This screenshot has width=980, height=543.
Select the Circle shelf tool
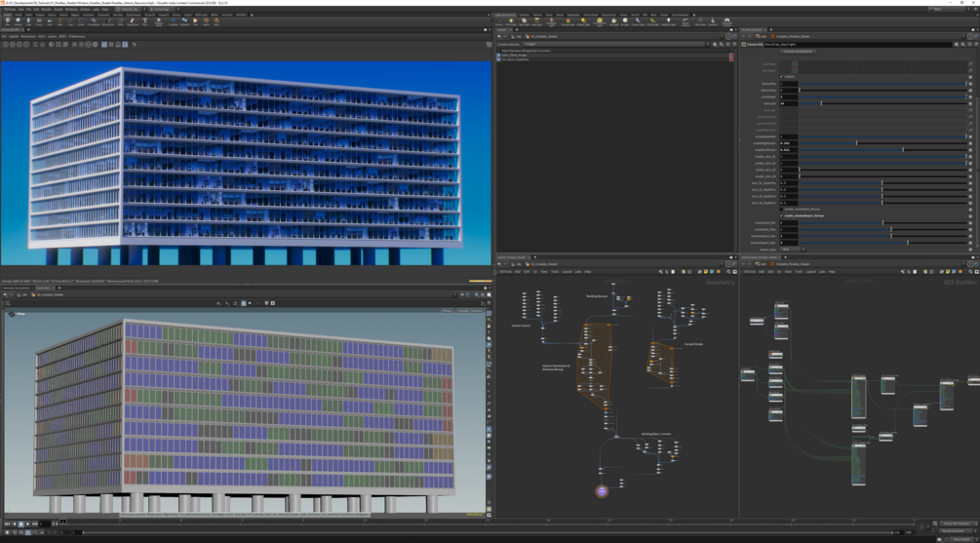pos(81,21)
